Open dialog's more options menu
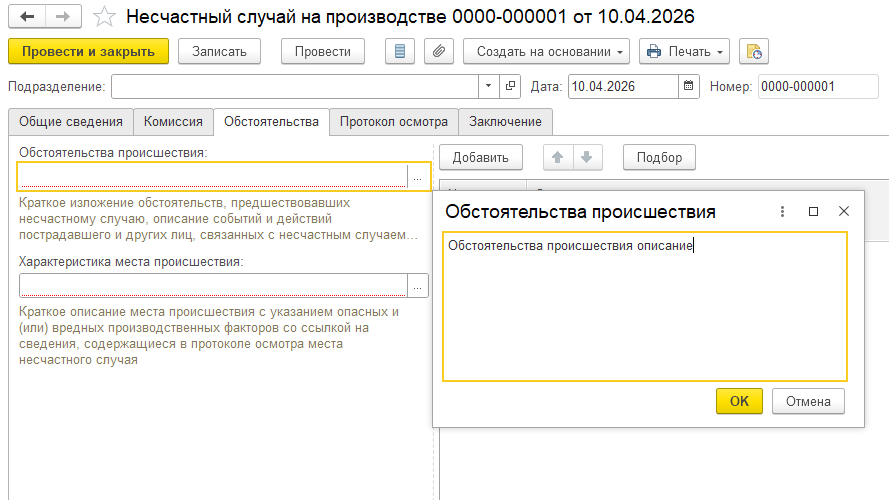 pos(782,211)
